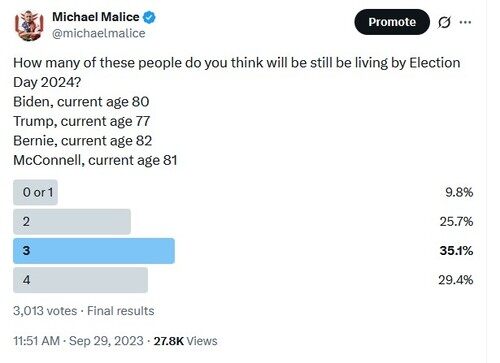500x363 pixels.
Task: Click the blue verified badge
Action: tap(149, 17)
